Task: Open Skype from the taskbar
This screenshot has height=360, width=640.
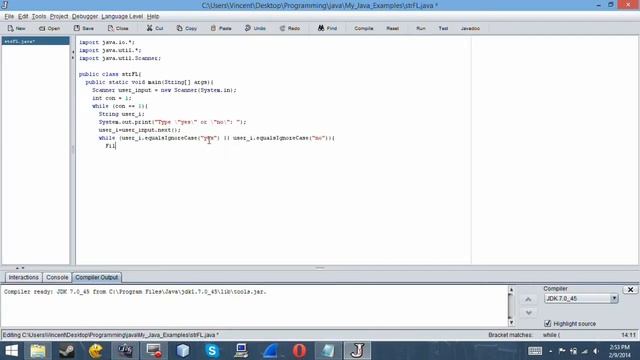Action: pos(212,351)
